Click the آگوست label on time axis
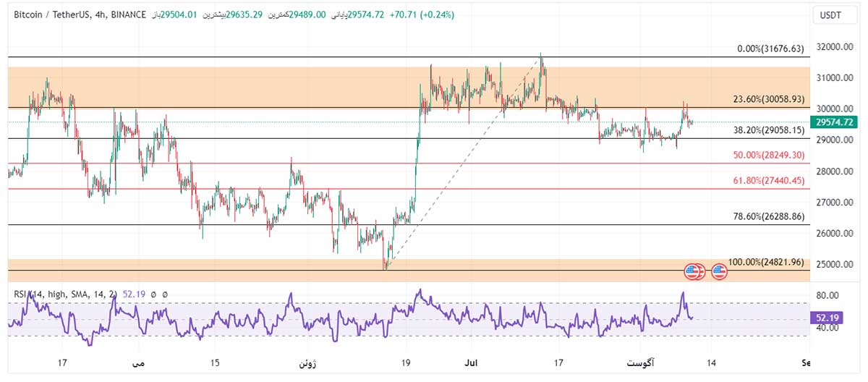The height and width of the screenshot is (382, 868). [641, 362]
